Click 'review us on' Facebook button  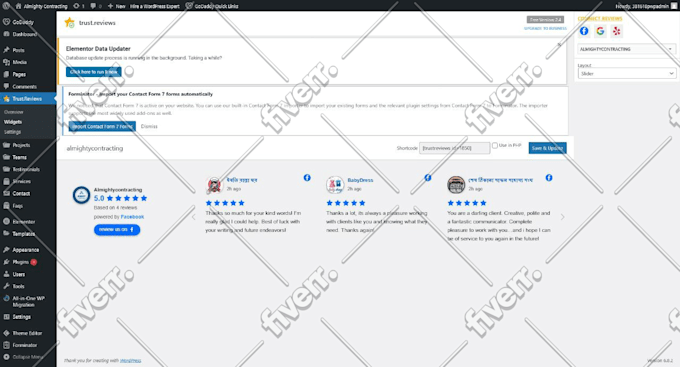pos(117,229)
